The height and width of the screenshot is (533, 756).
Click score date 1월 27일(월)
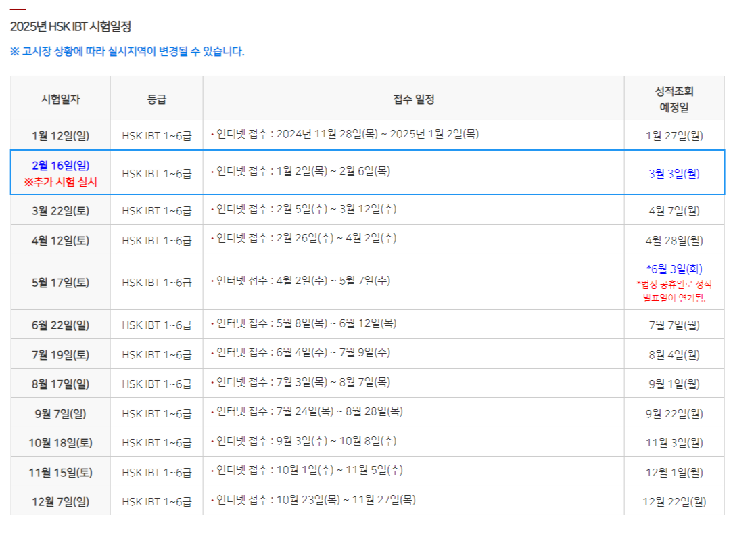tap(674, 135)
